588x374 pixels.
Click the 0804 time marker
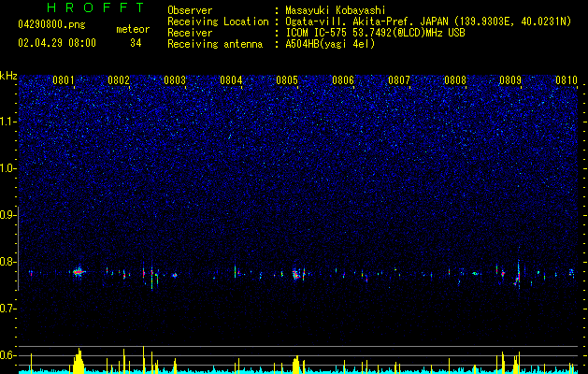coord(231,80)
